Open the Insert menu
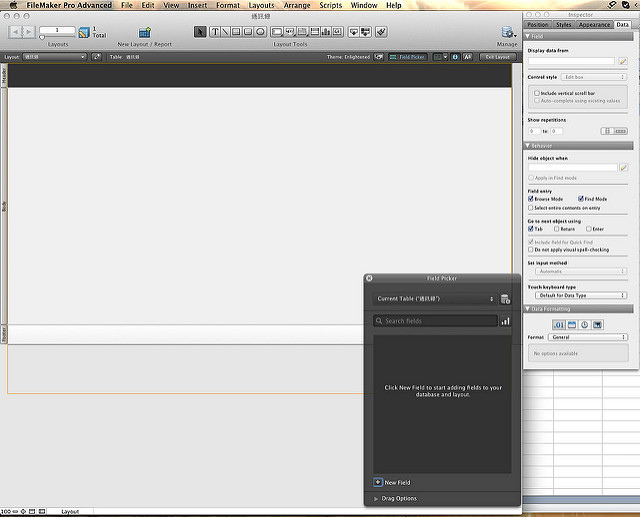This screenshot has height=517, width=640. pos(198,5)
